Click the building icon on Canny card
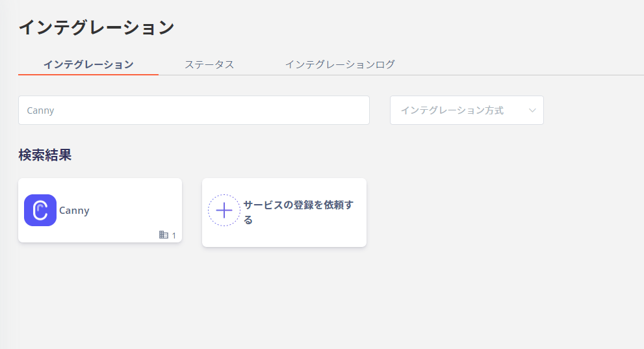The width and height of the screenshot is (644, 349). coord(164,235)
